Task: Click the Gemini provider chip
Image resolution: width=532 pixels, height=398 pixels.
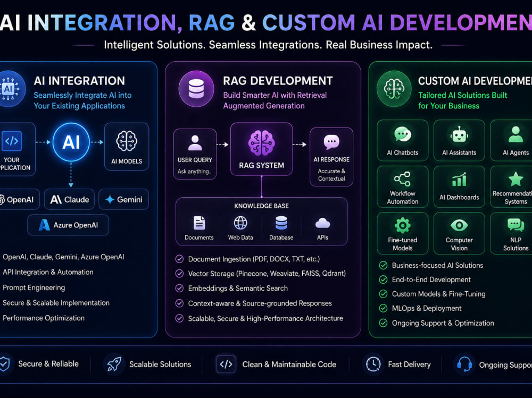Action: [124, 199]
